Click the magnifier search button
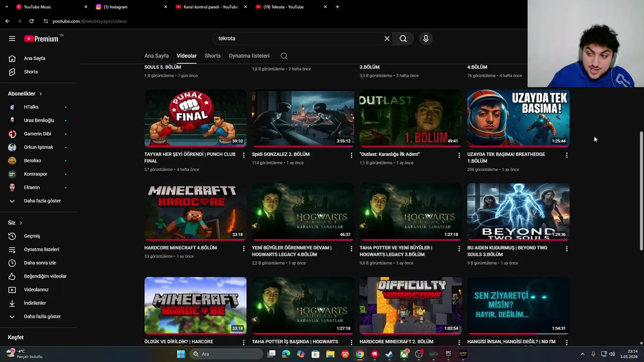Image resolution: width=644 pixels, height=362 pixels. pos(403,39)
